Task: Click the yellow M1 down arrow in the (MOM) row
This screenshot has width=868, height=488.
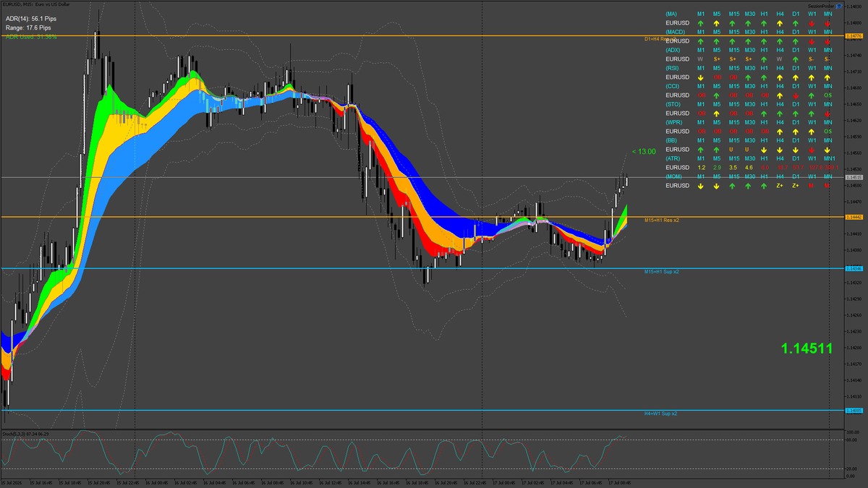Action: coord(701,186)
